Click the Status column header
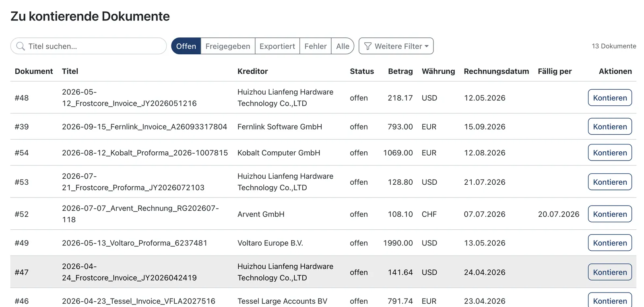Image resolution: width=644 pixels, height=307 pixels. tap(362, 71)
